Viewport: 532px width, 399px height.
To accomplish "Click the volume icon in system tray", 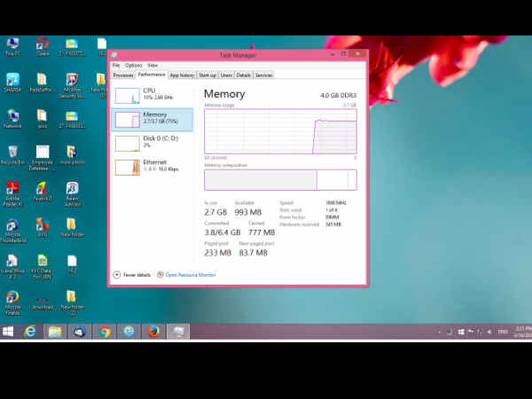I will (x=489, y=332).
